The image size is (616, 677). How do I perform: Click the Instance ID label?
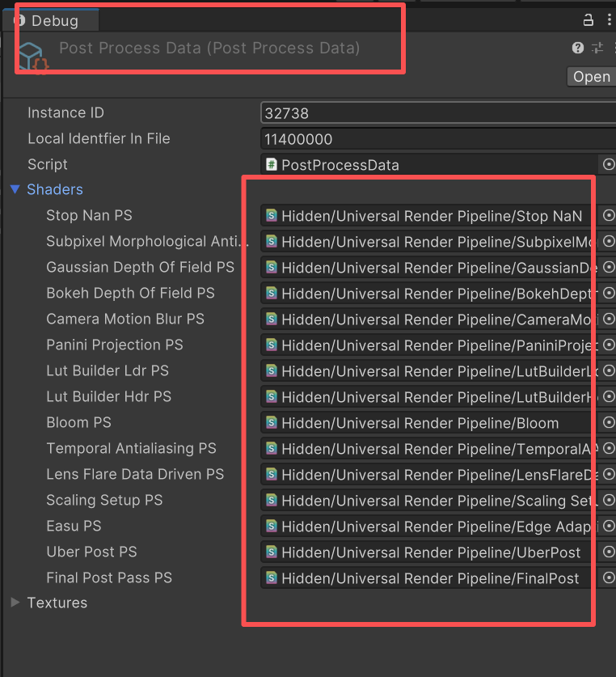tap(65, 112)
